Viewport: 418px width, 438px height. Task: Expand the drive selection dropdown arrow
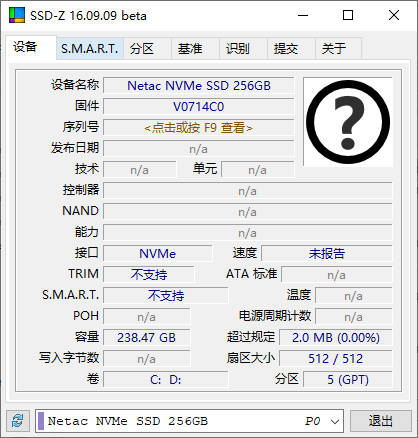[x=335, y=421]
